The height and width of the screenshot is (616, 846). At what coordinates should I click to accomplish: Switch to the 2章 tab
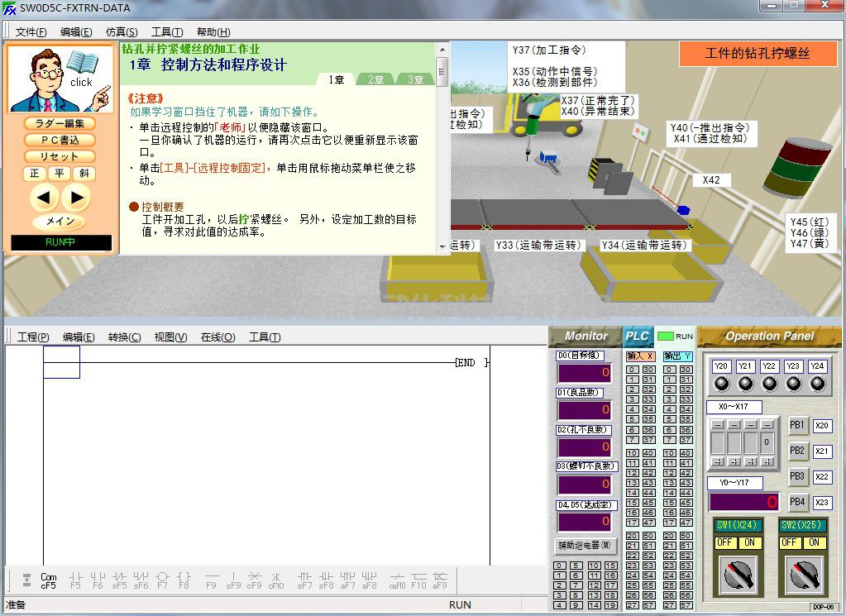coord(375,79)
